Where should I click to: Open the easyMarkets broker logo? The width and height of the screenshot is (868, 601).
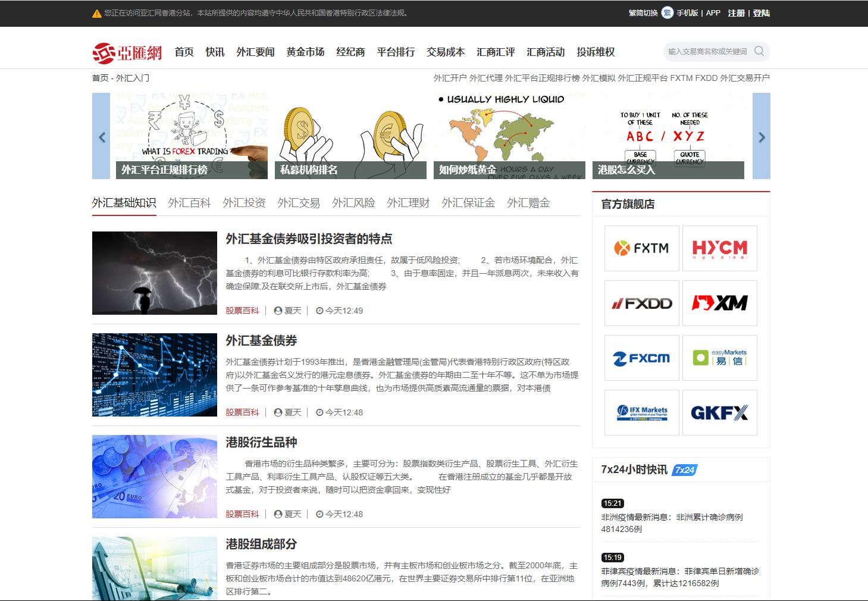pos(719,358)
